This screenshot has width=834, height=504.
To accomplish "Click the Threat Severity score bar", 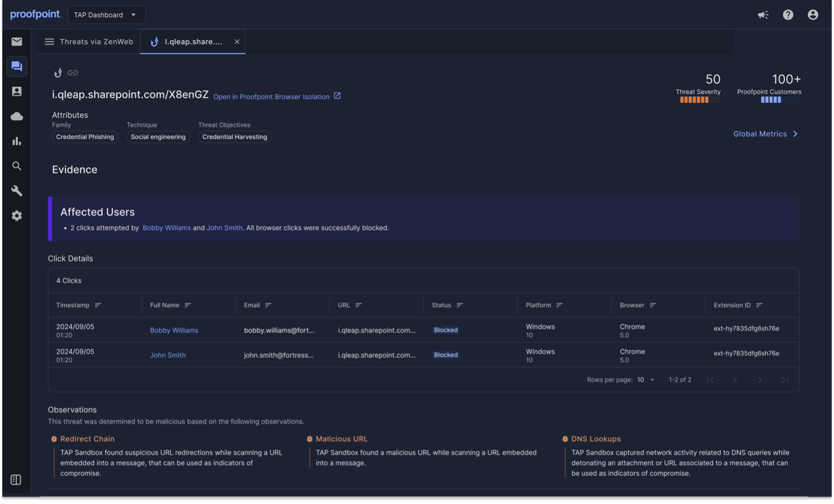I will tap(700, 100).
